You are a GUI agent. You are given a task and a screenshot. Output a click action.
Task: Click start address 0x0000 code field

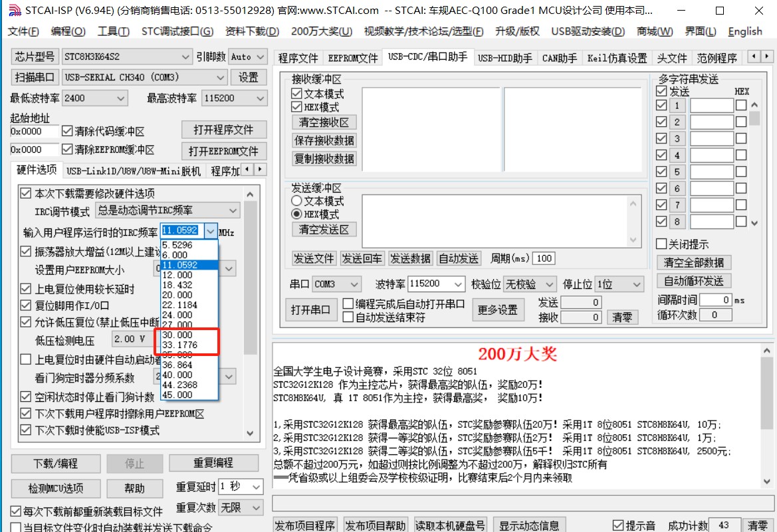[33, 132]
